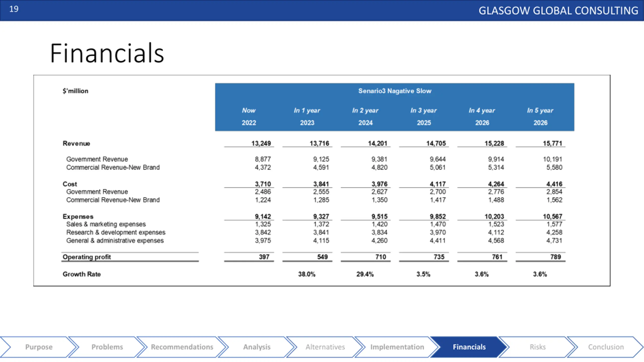Select the Research & development expenses label

116,232
